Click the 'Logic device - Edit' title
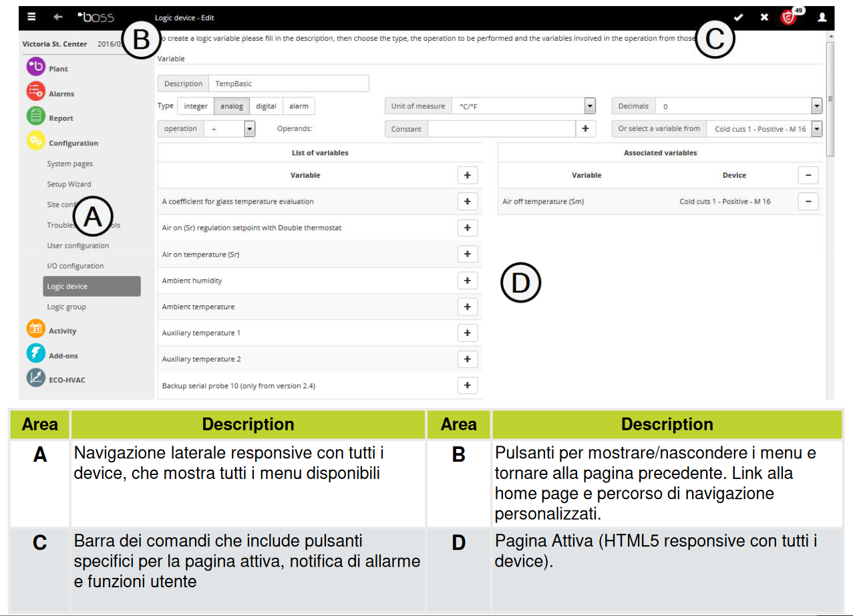Viewport: 853px width, 616px height. tap(184, 17)
